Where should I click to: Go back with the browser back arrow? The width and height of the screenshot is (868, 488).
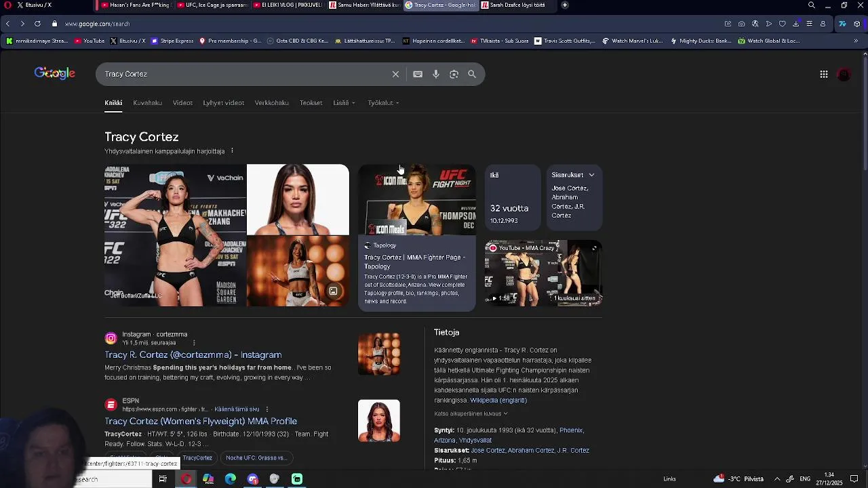pyautogui.click(x=7, y=24)
